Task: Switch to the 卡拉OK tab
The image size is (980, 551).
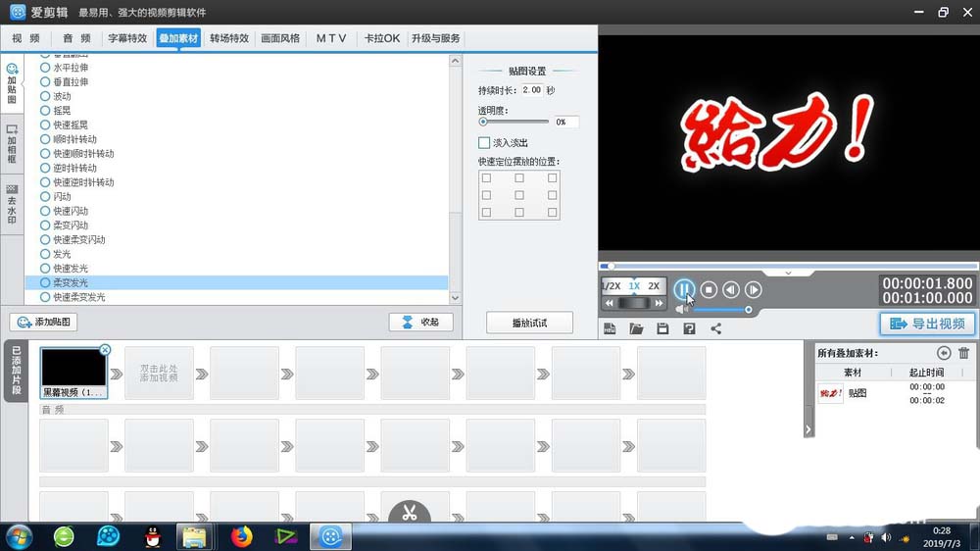Action: point(382,38)
